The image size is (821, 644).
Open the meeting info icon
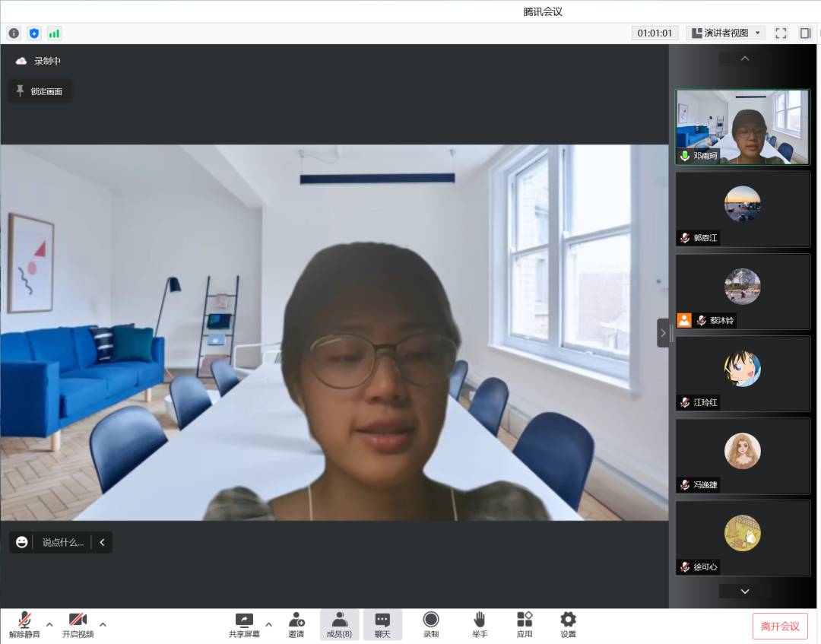(x=14, y=33)
